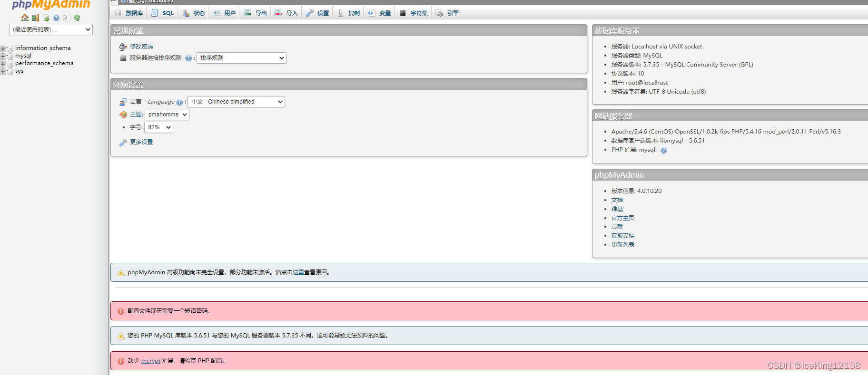Open the 维基 wiki link
868x375 pixels.
(x=617, y=209)
